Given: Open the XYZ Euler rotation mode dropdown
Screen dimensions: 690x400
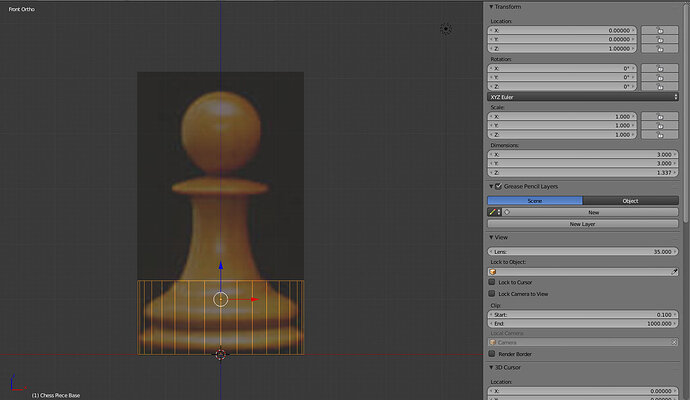Looking at the screenshot, I should 582,97.
